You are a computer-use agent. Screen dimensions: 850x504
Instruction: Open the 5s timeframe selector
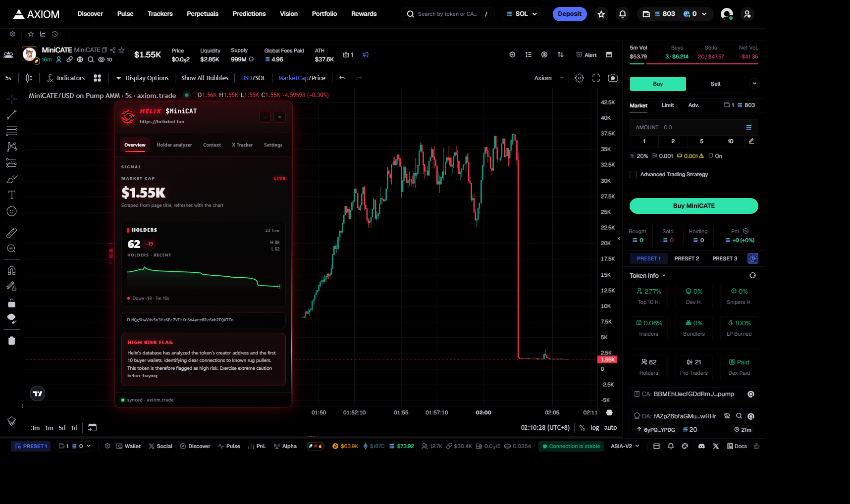[8, 78]
